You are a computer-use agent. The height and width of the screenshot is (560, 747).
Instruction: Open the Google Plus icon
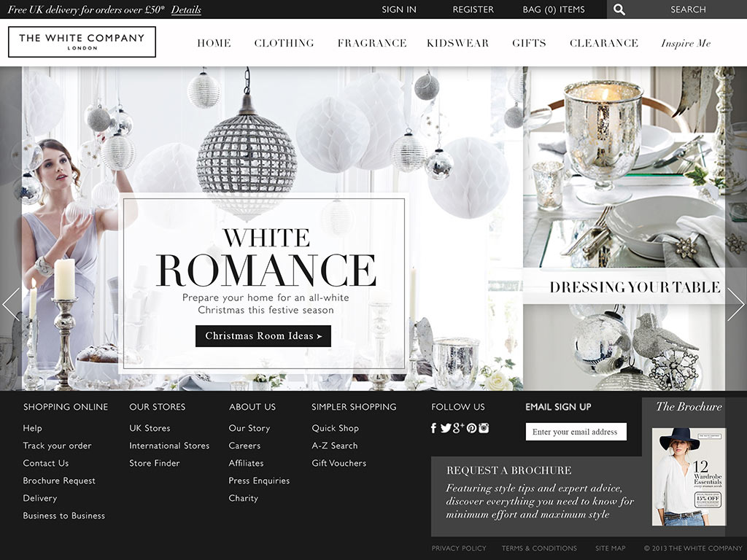point(458,427)
